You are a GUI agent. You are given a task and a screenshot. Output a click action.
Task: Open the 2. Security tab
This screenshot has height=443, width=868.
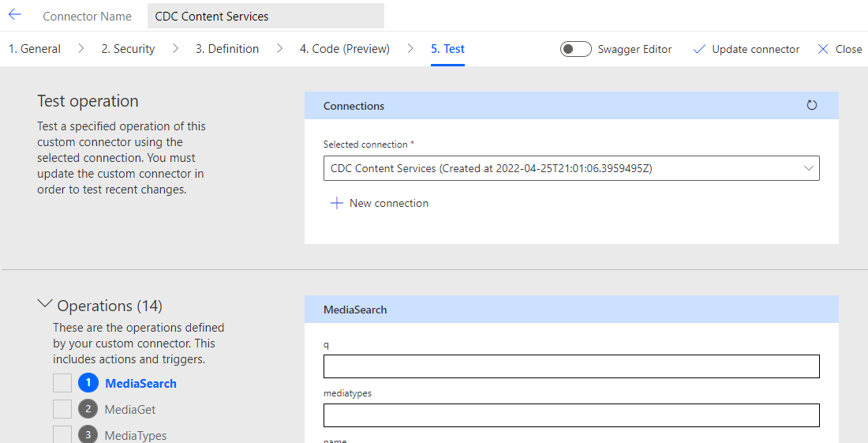128,49
